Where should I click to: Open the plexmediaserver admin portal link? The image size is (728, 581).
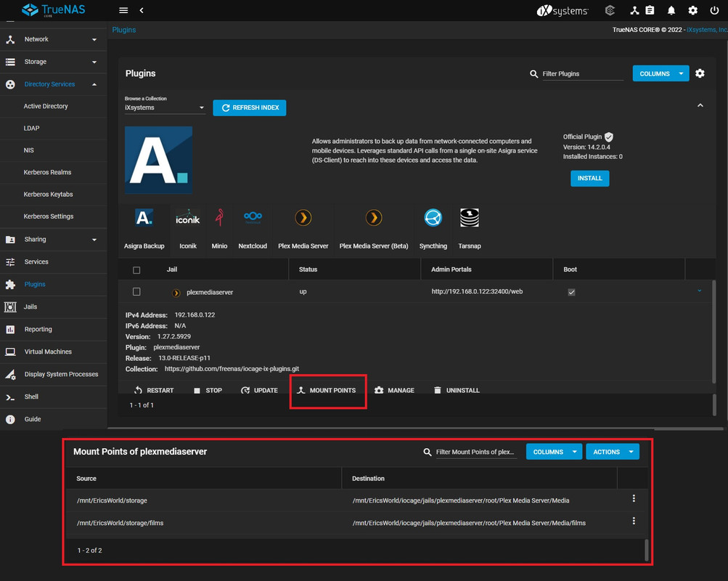tap(477, 292)
